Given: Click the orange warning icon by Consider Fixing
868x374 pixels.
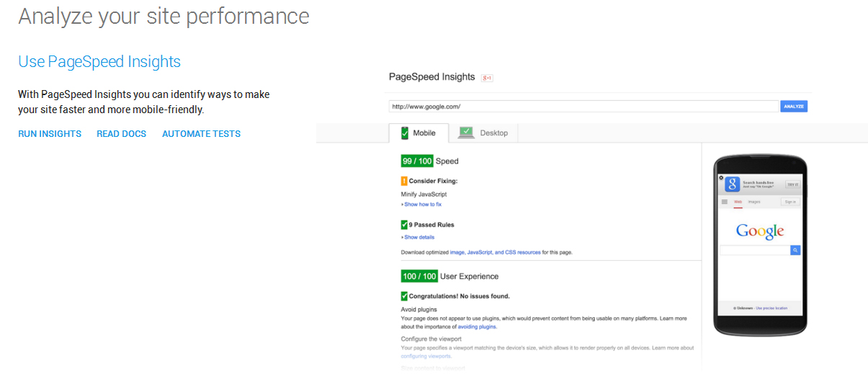Looking at the screenshot, I should [404, 181].
